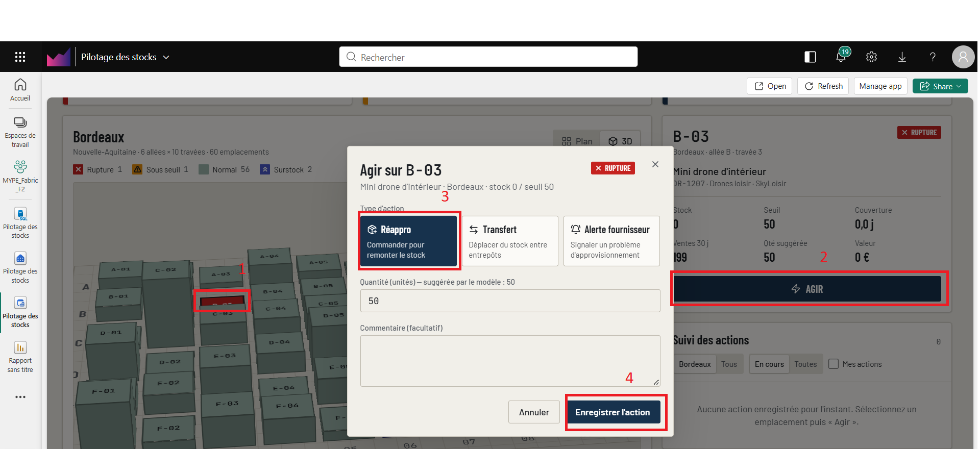Select the Alerte fournisseur action type

click(x=611, y=241)
